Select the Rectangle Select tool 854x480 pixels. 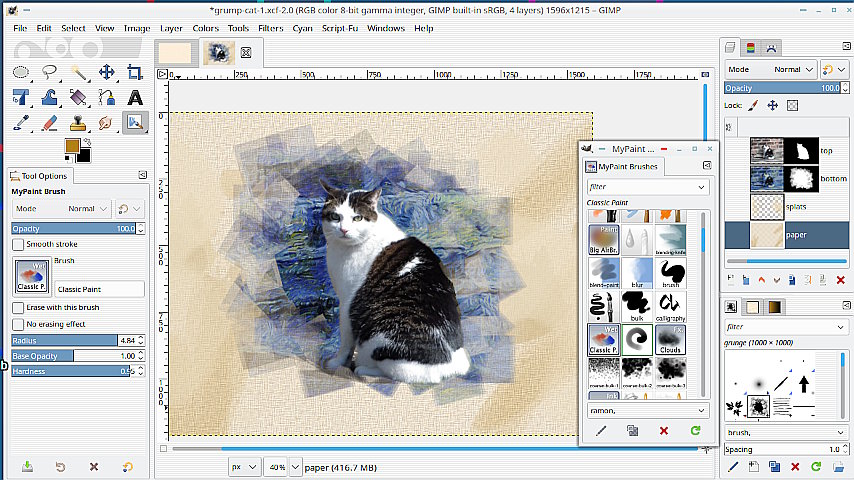pyautogui.click(x=22, y=72)
